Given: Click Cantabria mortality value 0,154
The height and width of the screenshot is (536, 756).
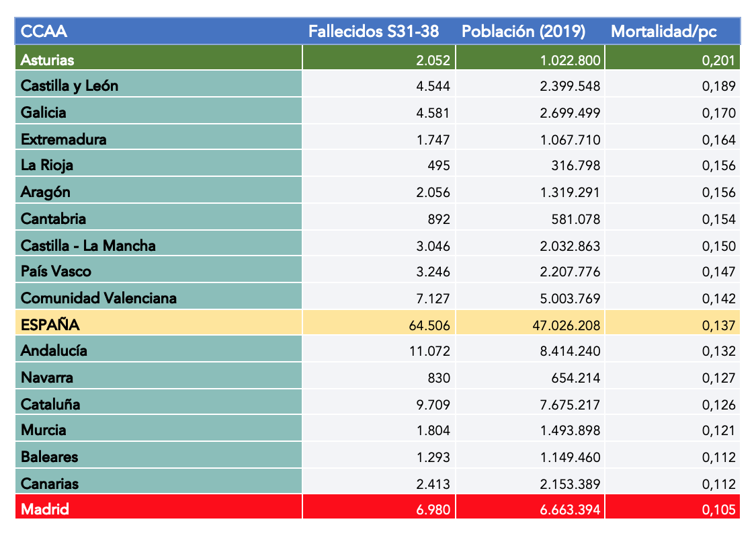Looking at the screenshot, I should click(718, 219).
